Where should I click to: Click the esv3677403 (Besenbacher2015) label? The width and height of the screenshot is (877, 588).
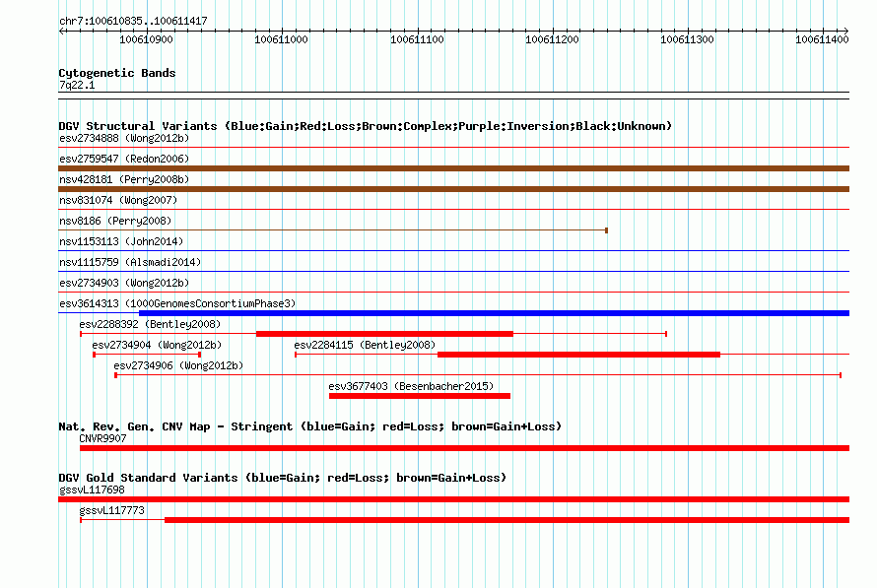coord(411,386)
